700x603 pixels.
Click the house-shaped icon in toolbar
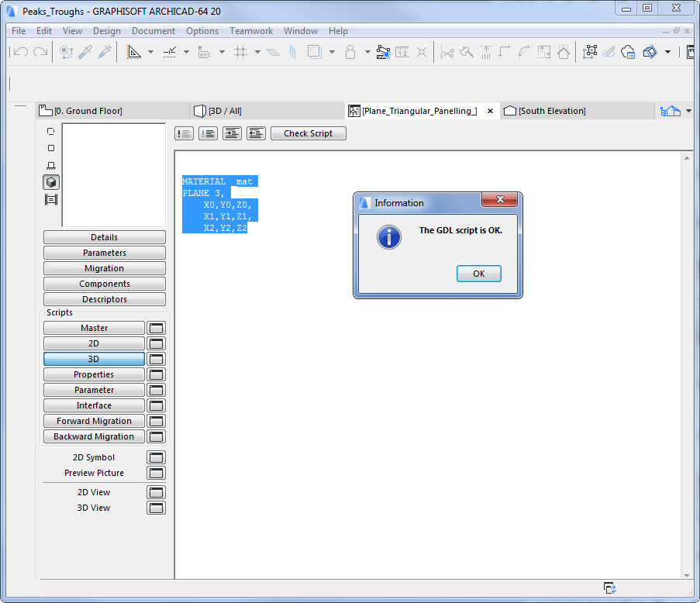[564, 52]
